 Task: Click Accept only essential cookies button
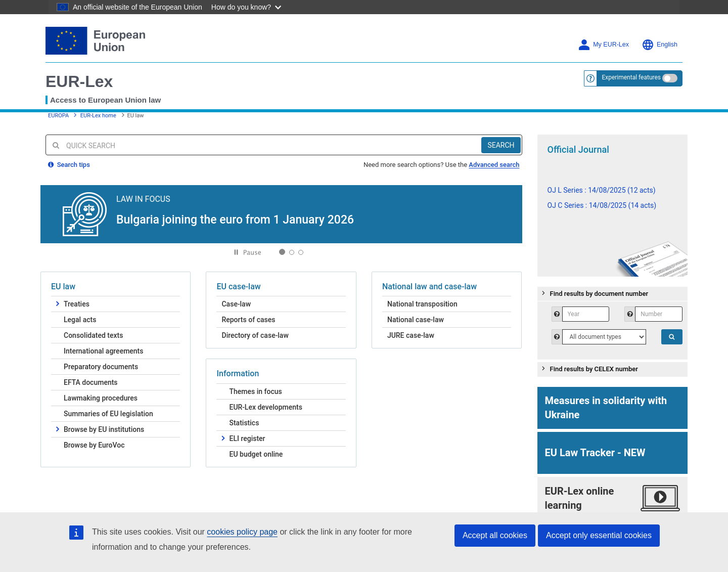click(x=599, y=536)
